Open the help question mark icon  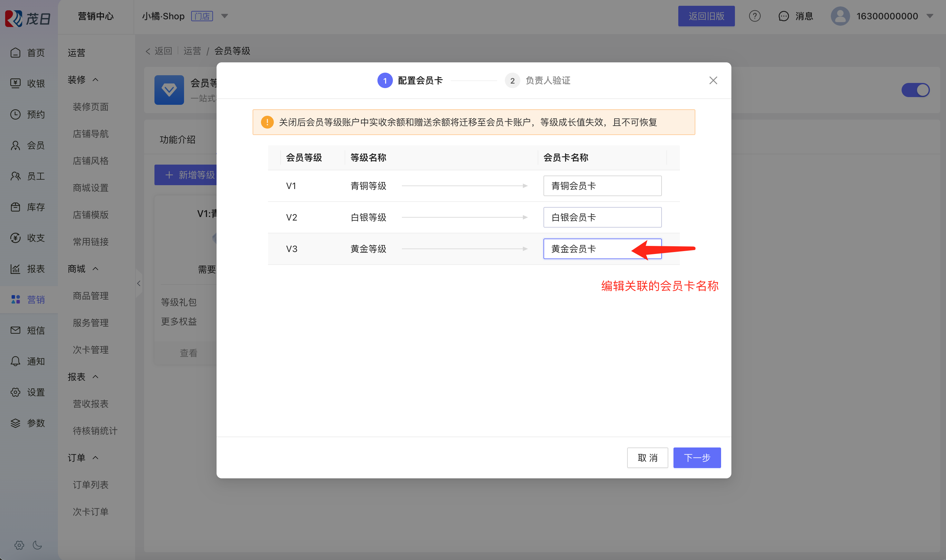[x=755, y=16]
